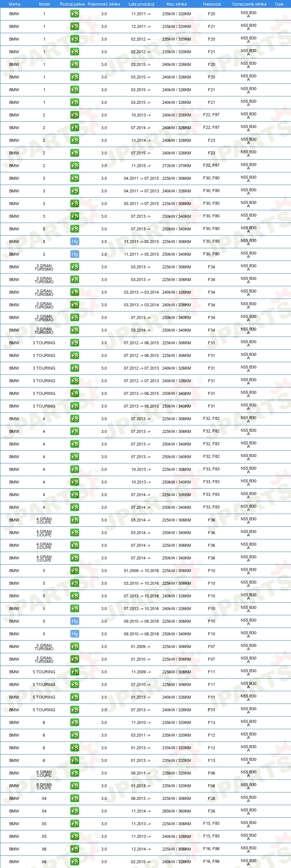
Task: Click the petrol icon for 6 Gran Coupe 09.2011
Action: 74,773
